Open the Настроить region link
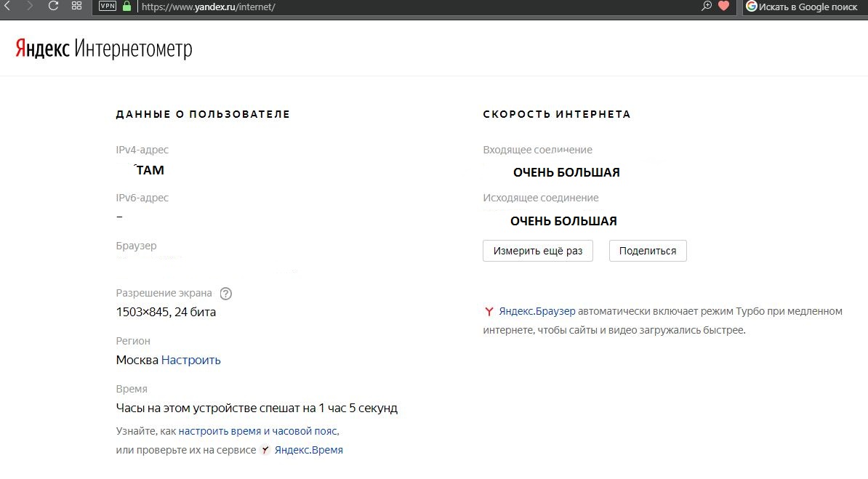This screenshot has height=479, width=868. tap(191, 361)
